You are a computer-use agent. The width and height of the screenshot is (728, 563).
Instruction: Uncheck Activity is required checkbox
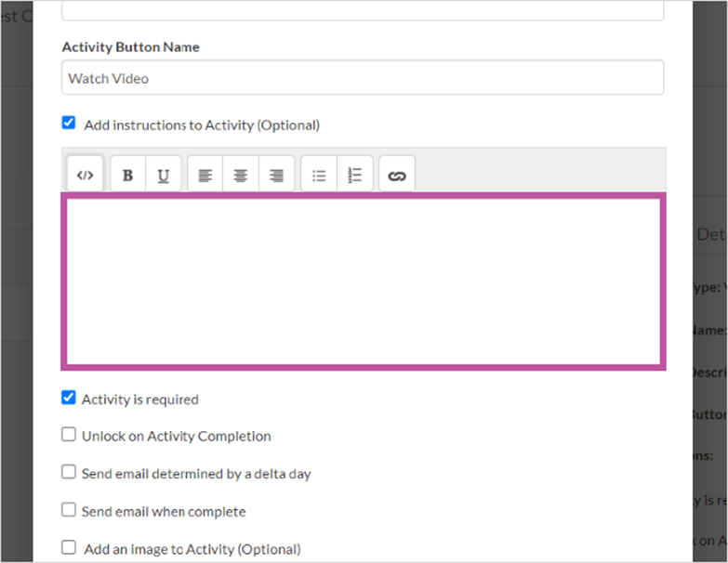click(x=69, y=398)
